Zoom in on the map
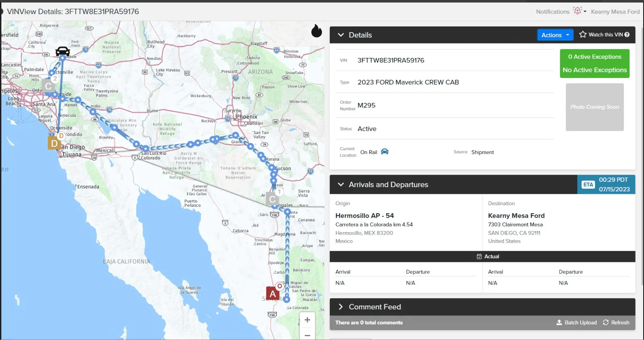 click(307, 320)
